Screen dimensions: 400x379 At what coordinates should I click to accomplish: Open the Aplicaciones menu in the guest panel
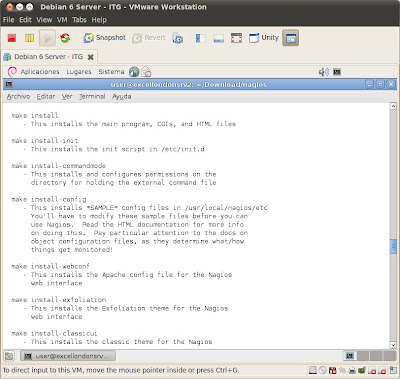click(40, 72)
